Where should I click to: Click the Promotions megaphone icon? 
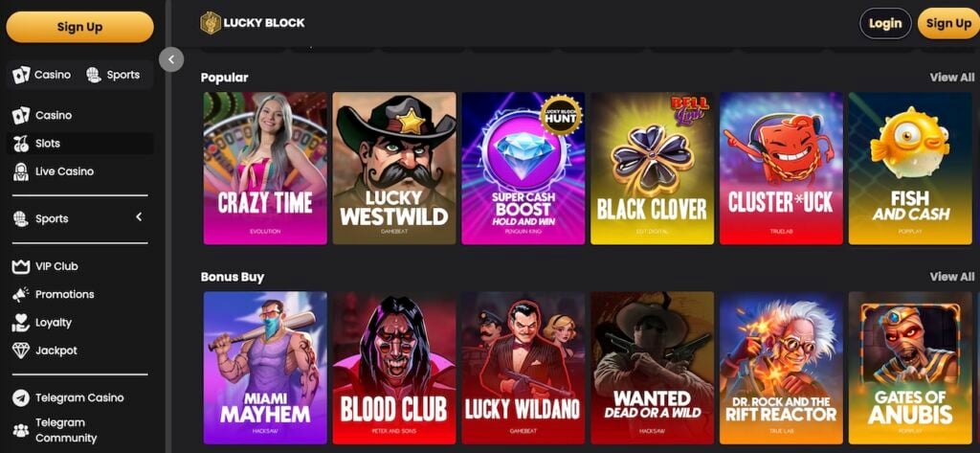pos(21,294)
